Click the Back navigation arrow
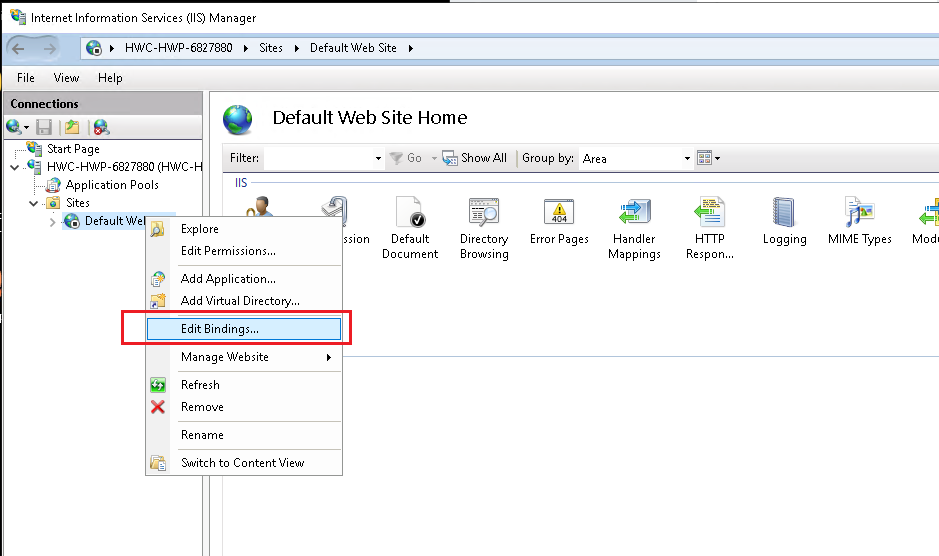This screenshot has width=939, height=556. click(x=19, y=49)
